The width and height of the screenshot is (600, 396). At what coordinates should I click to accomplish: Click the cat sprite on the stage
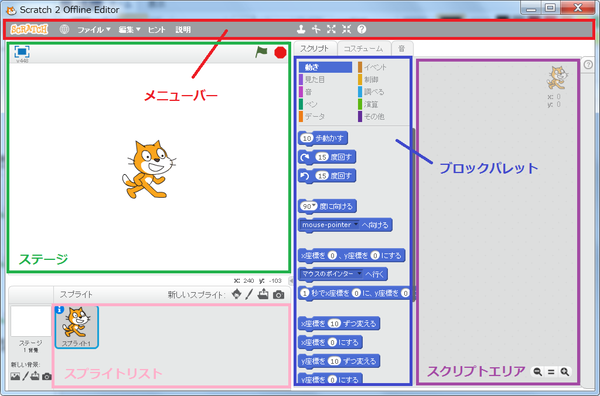tap(149, 169)
